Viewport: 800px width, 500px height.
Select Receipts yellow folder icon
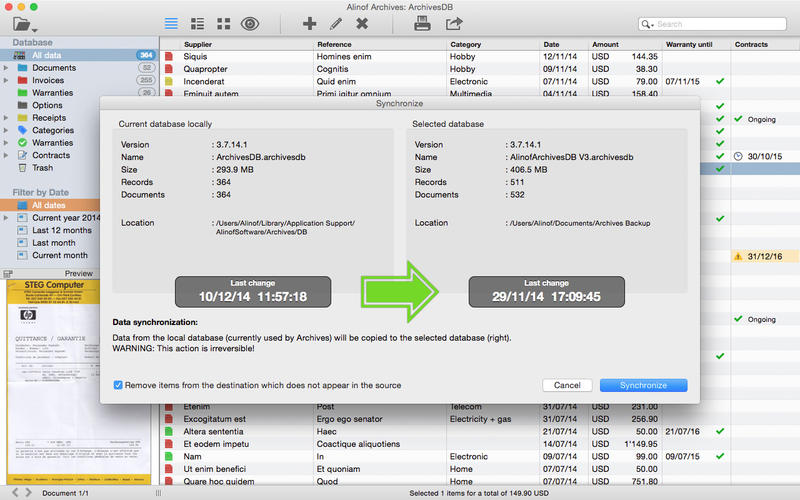pyautogui.click(x=22, y=118)
